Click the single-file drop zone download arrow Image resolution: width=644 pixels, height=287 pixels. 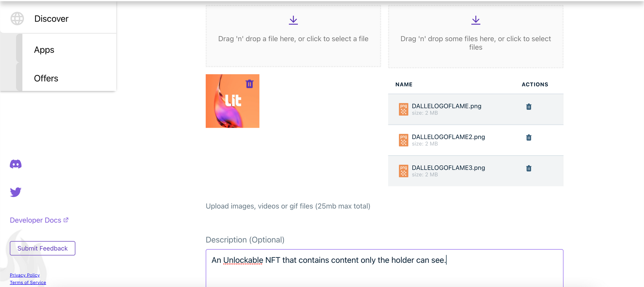pyautogui.click(x=293, y=20)
